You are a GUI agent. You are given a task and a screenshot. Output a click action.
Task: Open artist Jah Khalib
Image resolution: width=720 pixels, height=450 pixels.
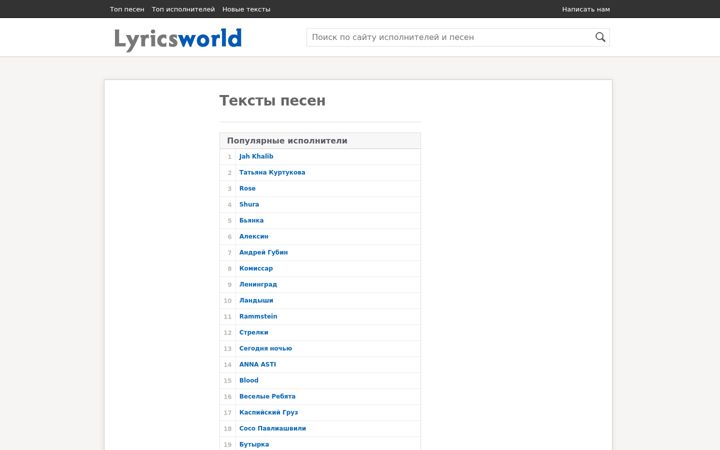pos(256,156)
